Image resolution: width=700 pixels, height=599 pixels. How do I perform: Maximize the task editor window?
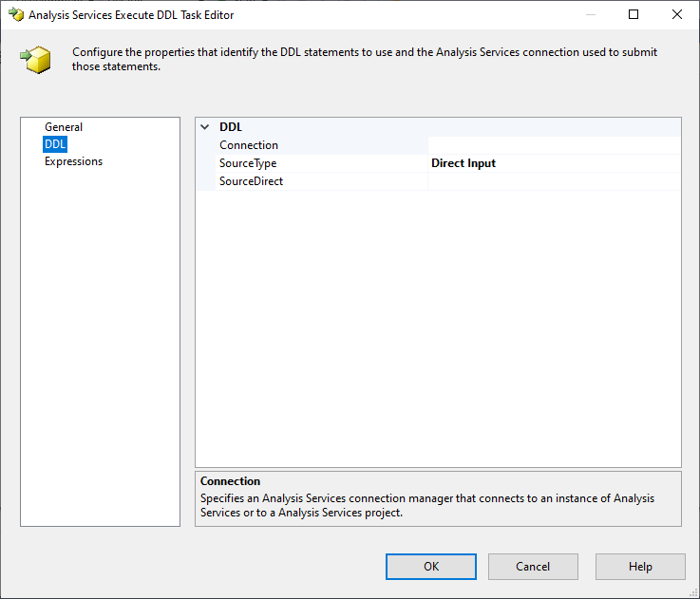633,14
